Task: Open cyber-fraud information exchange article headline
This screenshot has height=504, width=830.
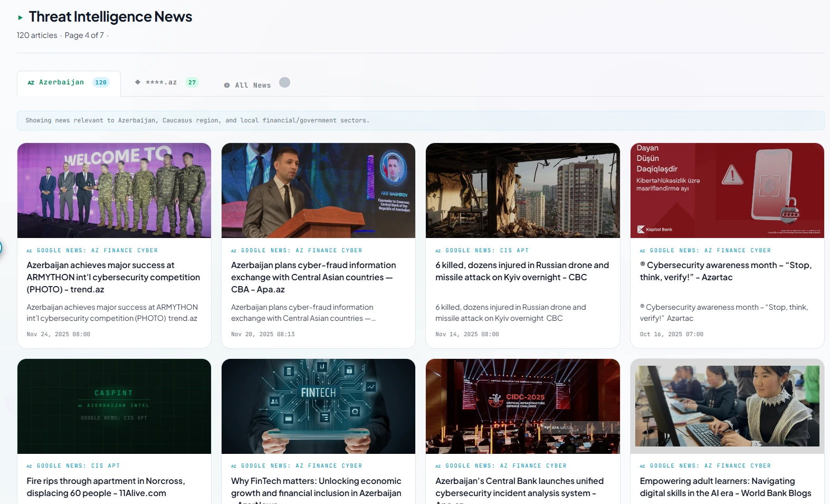Action: tap(313, 277)
